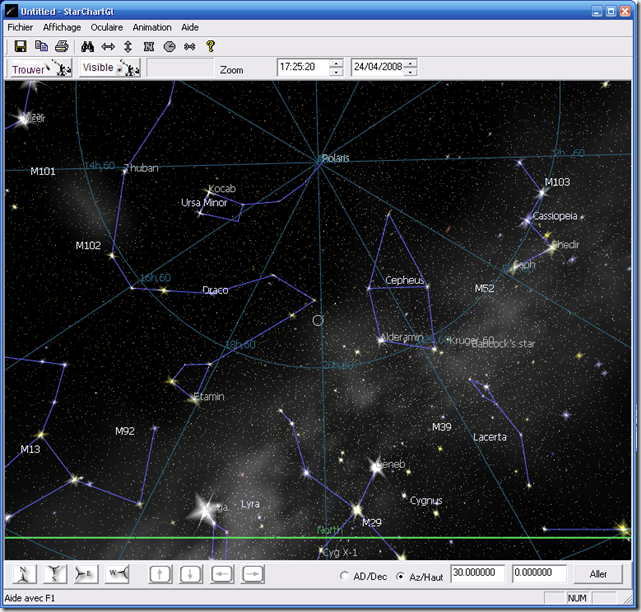Decrease the date with the down spinner
Viewport: 641px width, 612px height.
click(410, 72)
